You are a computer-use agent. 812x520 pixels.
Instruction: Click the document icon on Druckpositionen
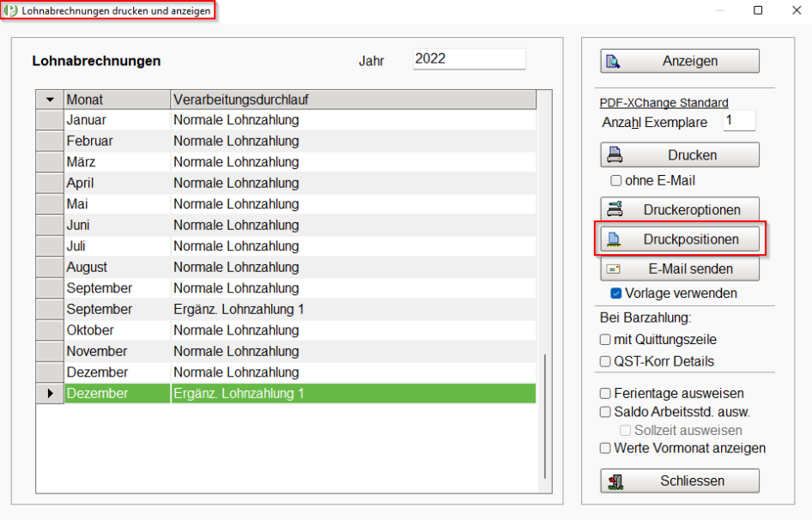click(x=614, y=239)
